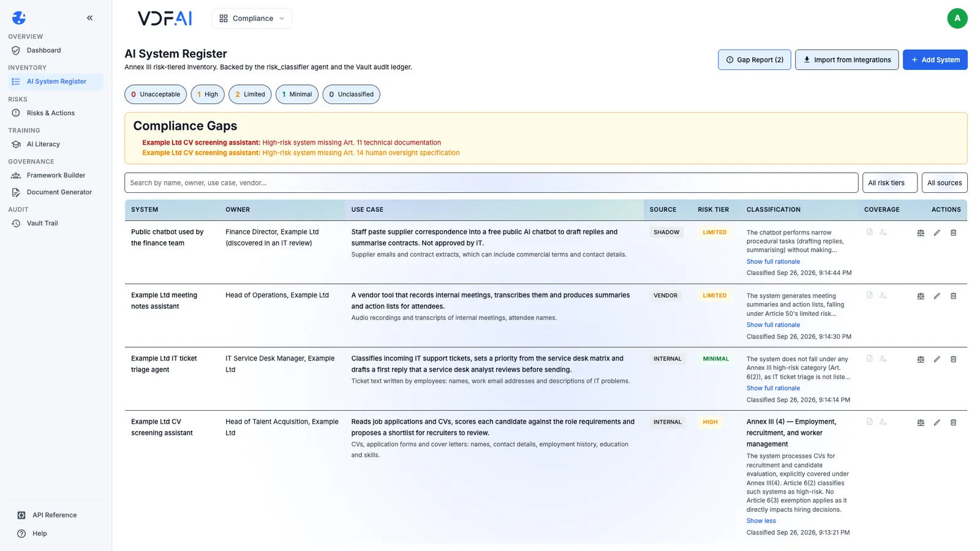Edit the IT ticket triage agent row
The height and width of the screenshot is (551, 980).
point(937,359)
